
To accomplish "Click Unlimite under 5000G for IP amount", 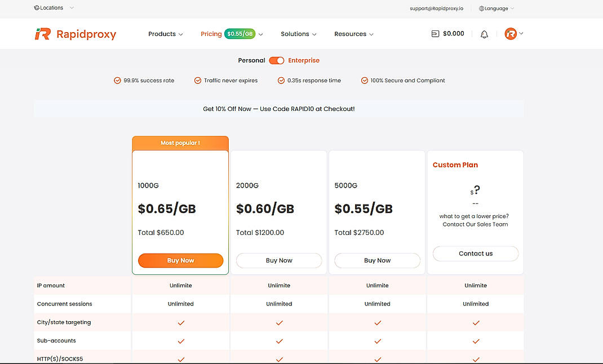I will pos(377,285).
